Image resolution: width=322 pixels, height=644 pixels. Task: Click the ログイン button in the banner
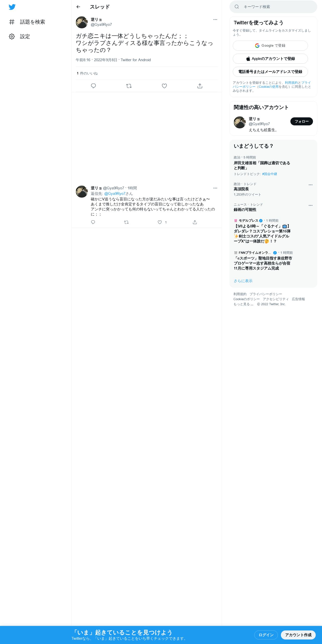point(266,635)
